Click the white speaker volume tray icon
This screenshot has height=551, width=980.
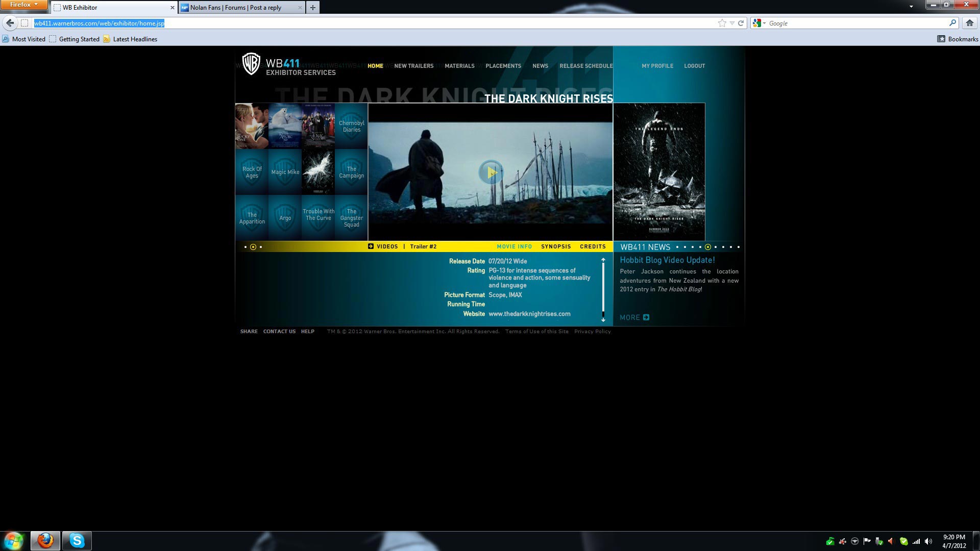coord(928,541)
